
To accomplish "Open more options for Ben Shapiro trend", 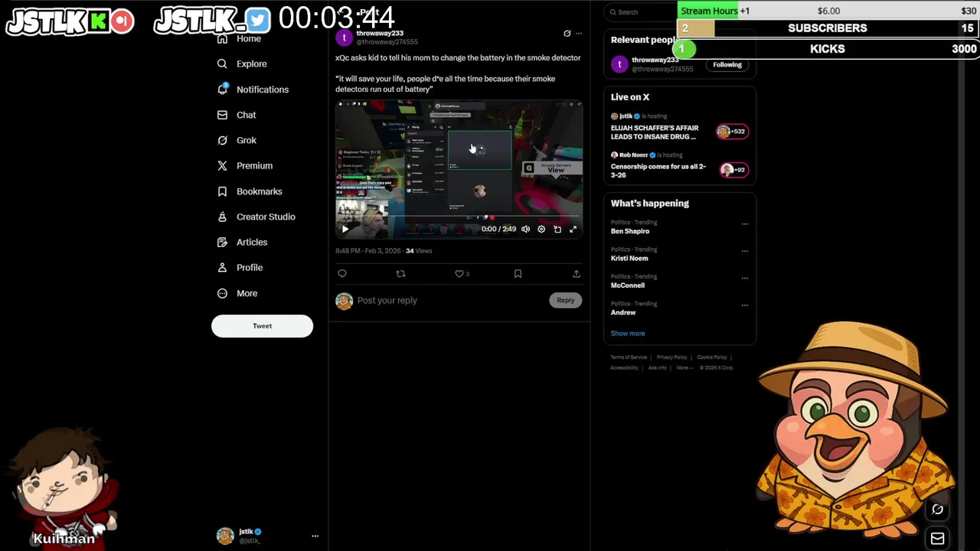I will coord(744,224).
